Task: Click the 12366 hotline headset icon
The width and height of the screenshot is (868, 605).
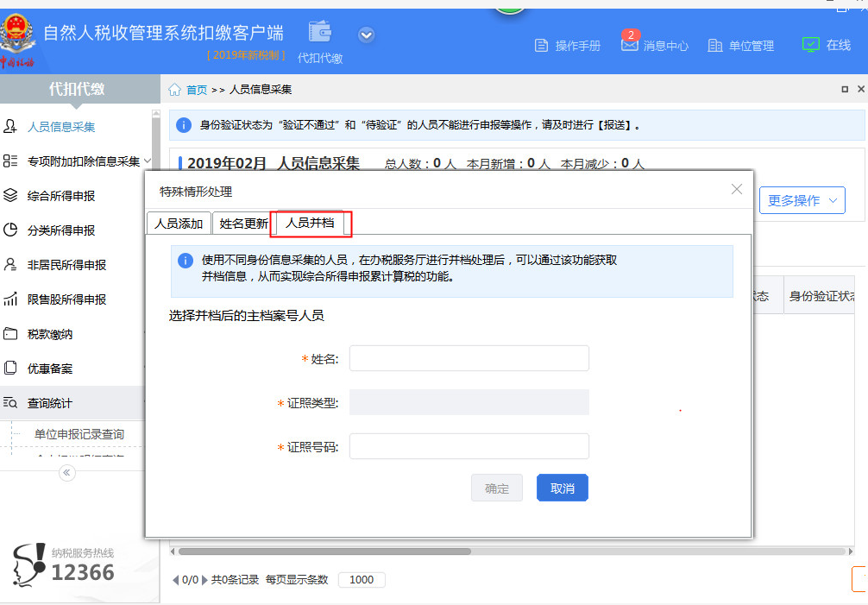Action: [x=28, y=565]
